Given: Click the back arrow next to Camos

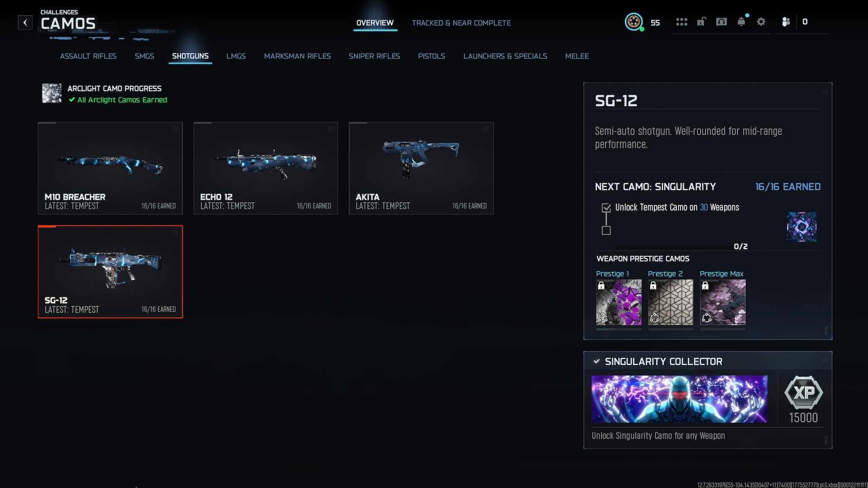Looking at the screenshot, I should 25,22.
